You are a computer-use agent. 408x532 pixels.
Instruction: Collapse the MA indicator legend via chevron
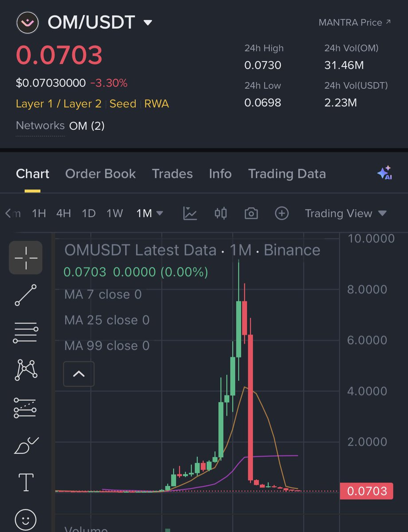(x=78, y=374)
